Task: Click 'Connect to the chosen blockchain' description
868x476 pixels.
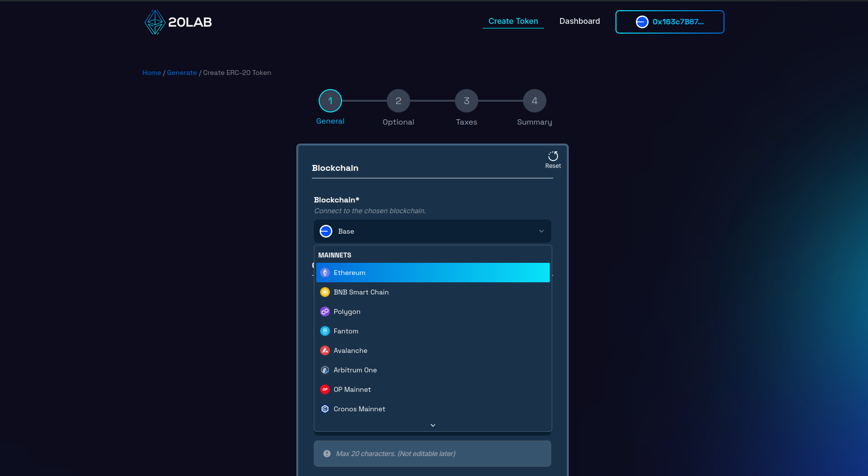Action: pyautogui.click(x=370, y=211)
